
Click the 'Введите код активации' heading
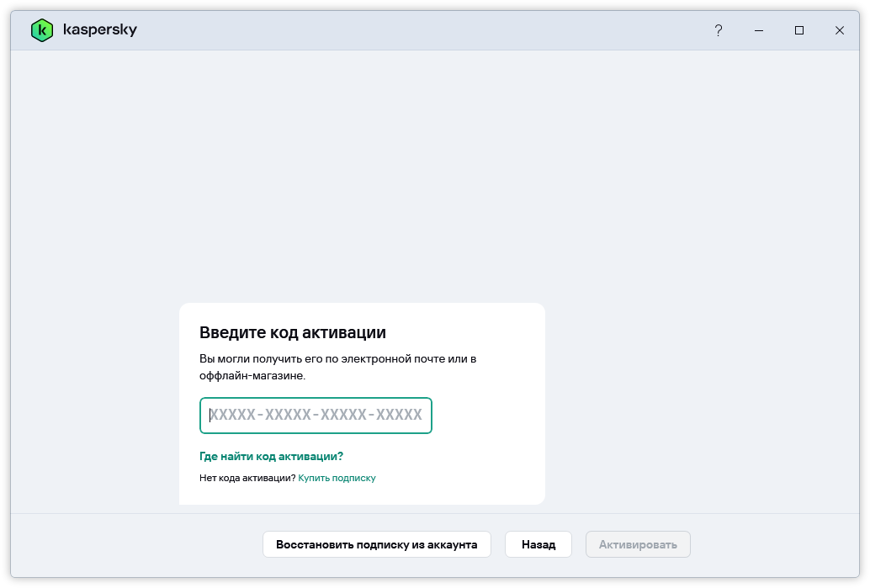click(x=293, y=332)
